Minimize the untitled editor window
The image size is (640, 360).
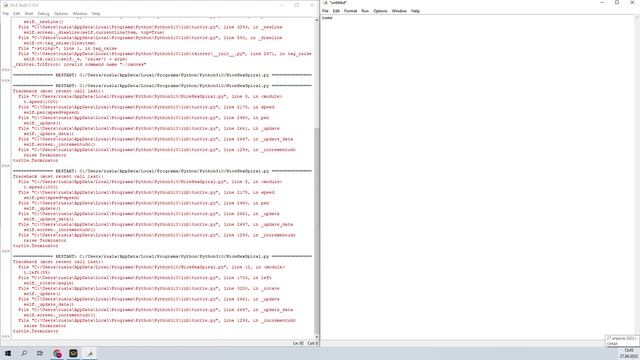[x=602, y=3]
